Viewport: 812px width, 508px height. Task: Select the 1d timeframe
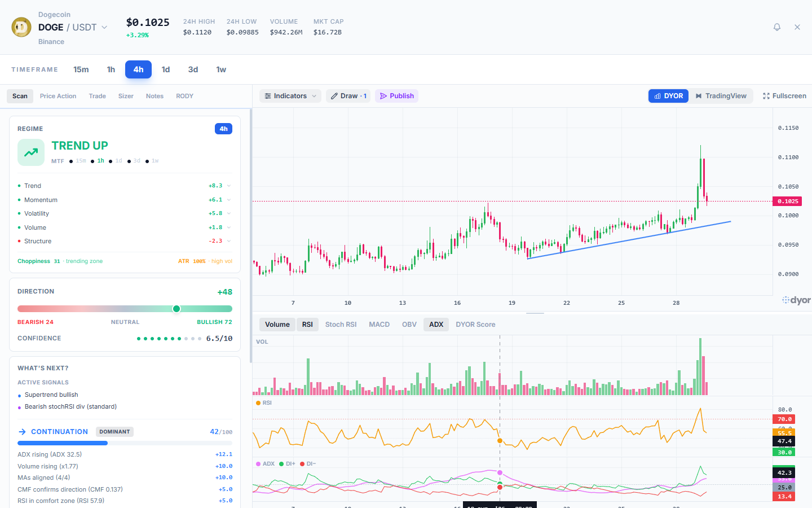coord(166,69)
